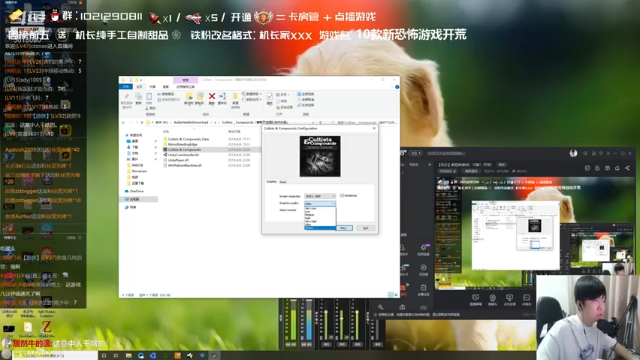Viewport: 640px width, 360px height.
Task: Toggle the Windowed checkbox
Action: pos(342,196)
